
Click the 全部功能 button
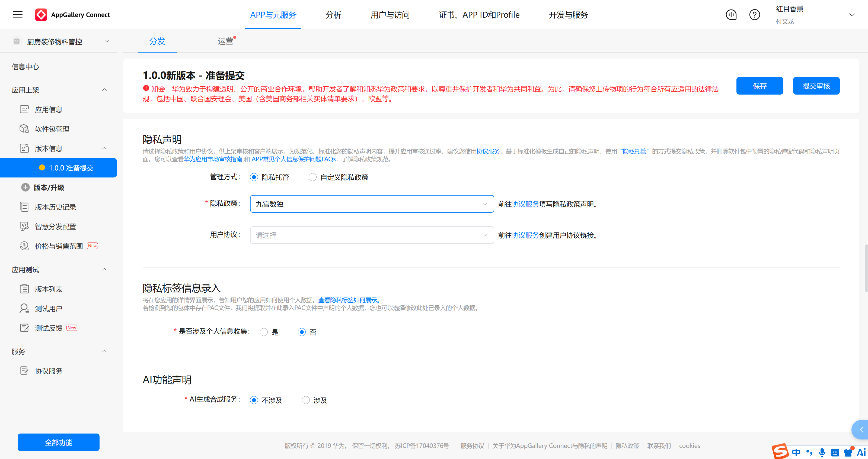(x=59, y=442)
